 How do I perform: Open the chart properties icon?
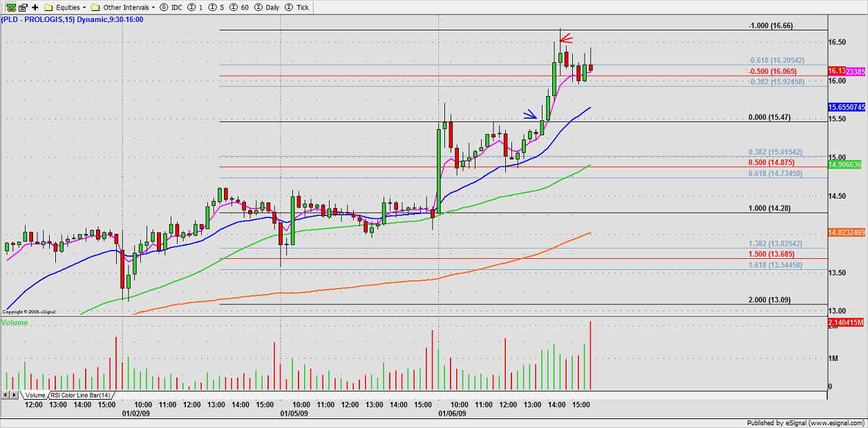click(23, 7)
